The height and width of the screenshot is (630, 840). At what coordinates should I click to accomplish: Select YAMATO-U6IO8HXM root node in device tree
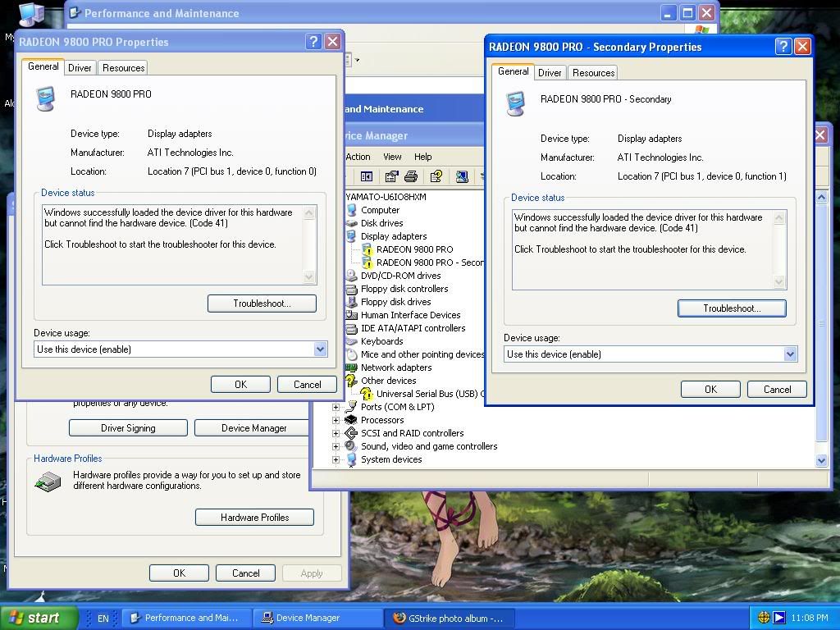tap(386, 197)
